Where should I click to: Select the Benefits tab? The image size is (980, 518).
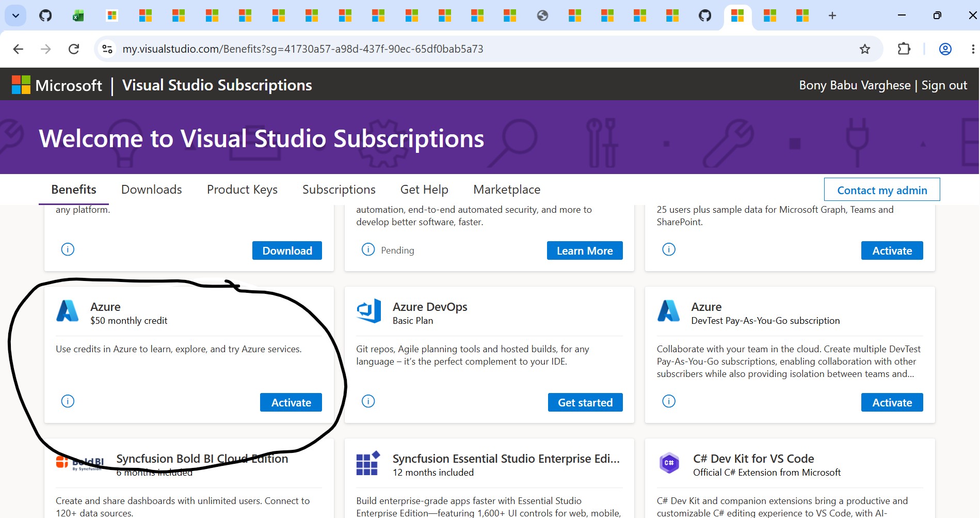[74, 190]
